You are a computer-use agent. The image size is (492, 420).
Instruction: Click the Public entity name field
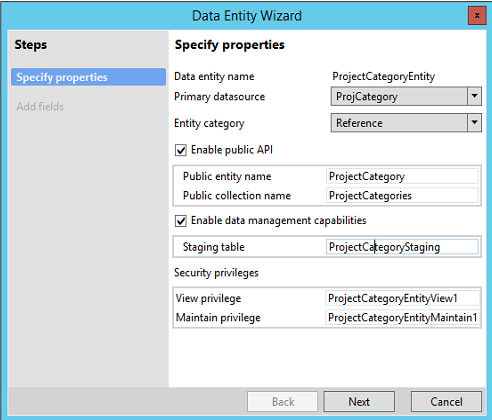pyautogui.click(x=402, y=176)
